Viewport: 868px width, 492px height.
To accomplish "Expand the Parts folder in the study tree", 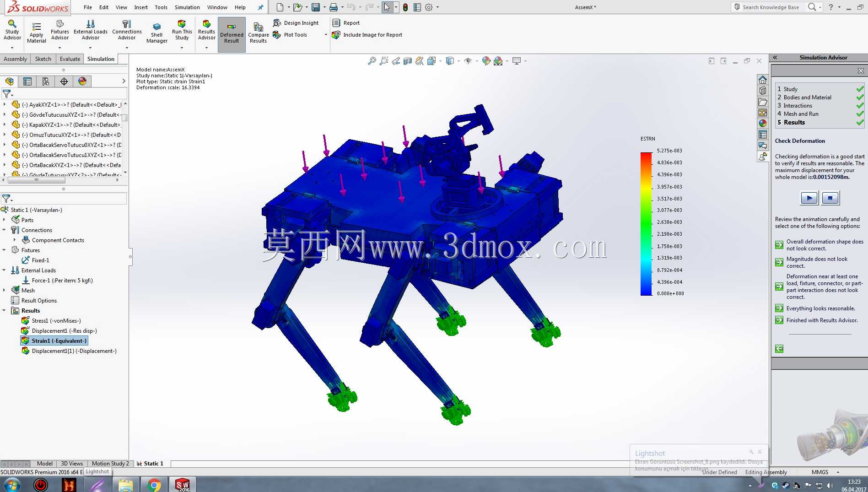I will [4, 220].
